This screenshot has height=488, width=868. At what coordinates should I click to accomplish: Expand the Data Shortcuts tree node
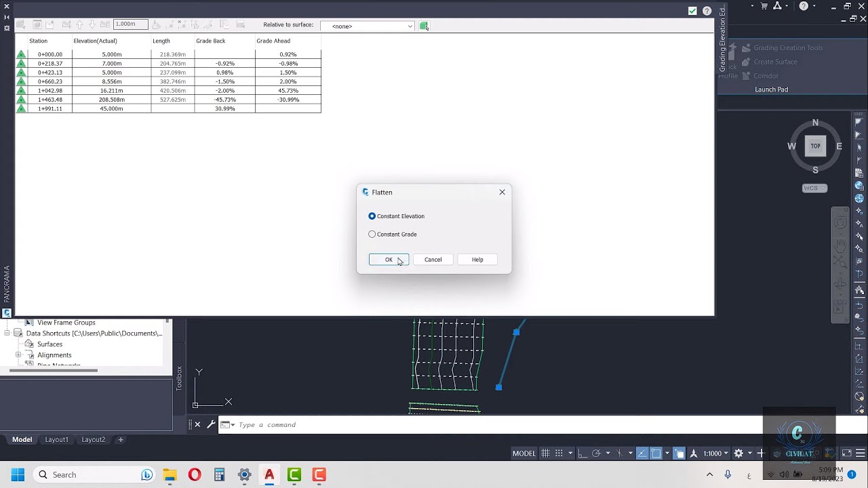tap(7, 333)
